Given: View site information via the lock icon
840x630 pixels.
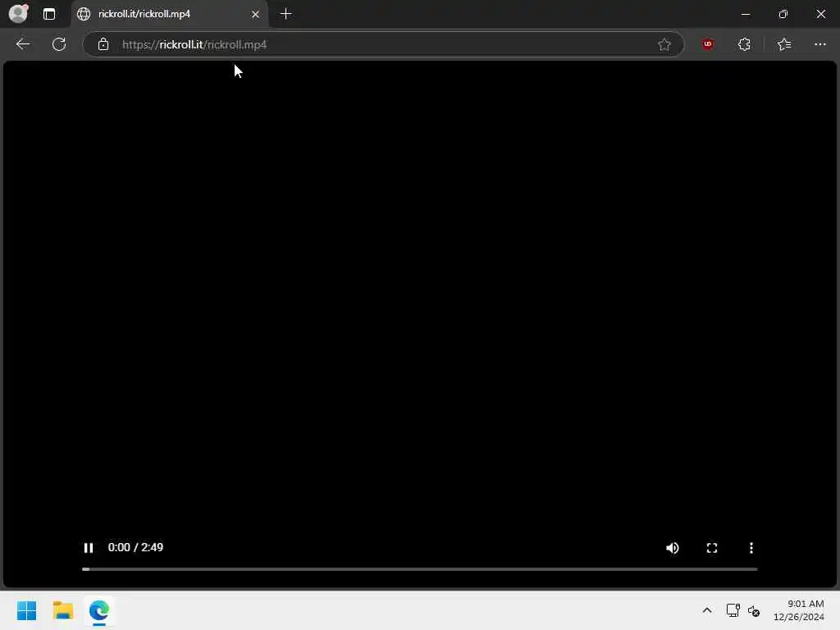Looking at the screenshot, I should (103, 44).
